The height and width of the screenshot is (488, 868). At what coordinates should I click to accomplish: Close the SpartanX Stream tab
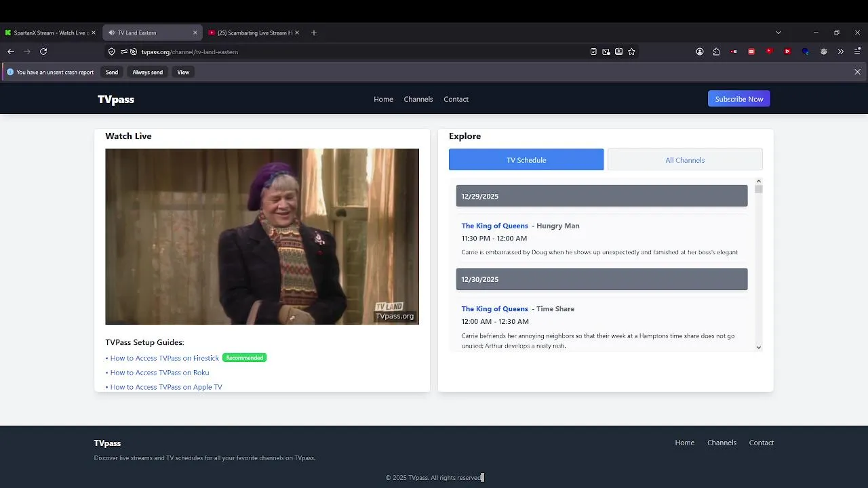[94, 33]
